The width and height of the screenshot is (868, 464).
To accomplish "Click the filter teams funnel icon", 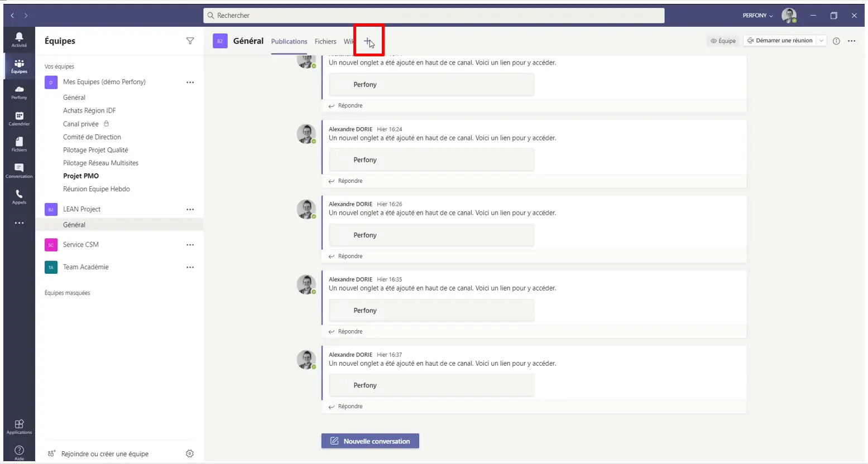I will tap(190, 41).
